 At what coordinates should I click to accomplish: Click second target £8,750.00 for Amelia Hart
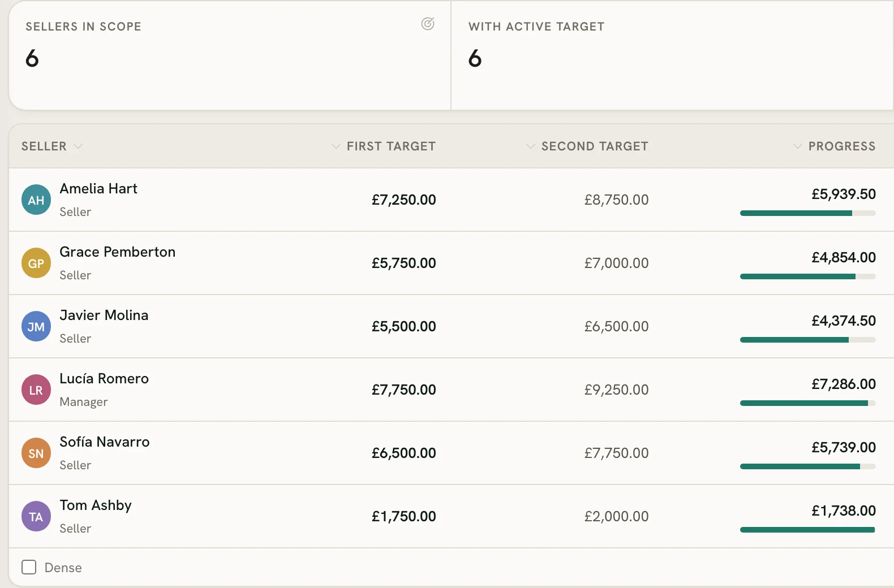point(617,200)
